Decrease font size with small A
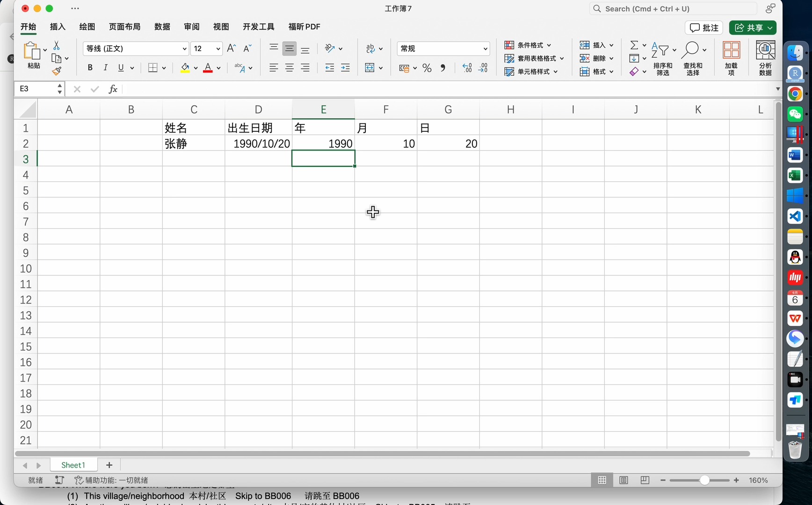This screenshot has height=505, width=812. pos(247,48)
